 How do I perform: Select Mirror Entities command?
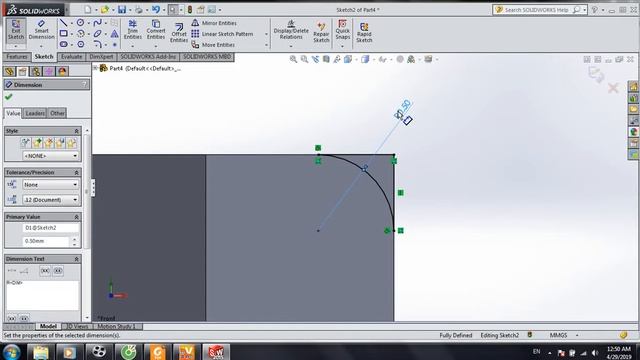click(214, 23)
